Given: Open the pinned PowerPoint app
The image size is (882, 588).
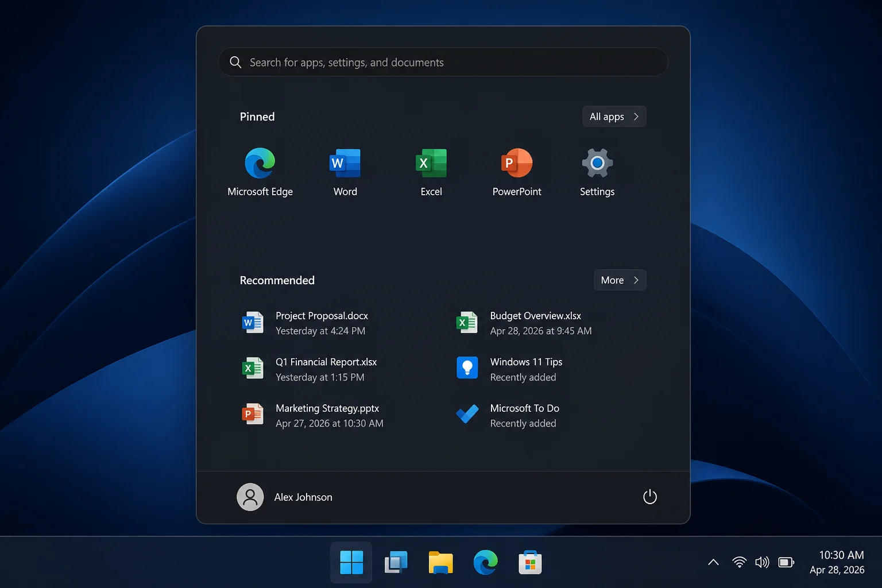Looking at the screenshot, I should (x=517, y=163).
